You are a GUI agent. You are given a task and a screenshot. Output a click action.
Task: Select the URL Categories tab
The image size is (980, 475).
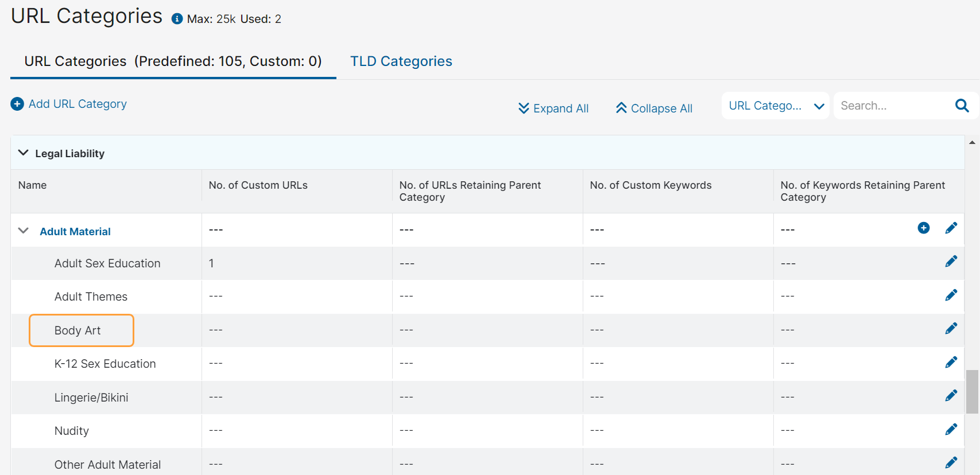tap(173, 61)
